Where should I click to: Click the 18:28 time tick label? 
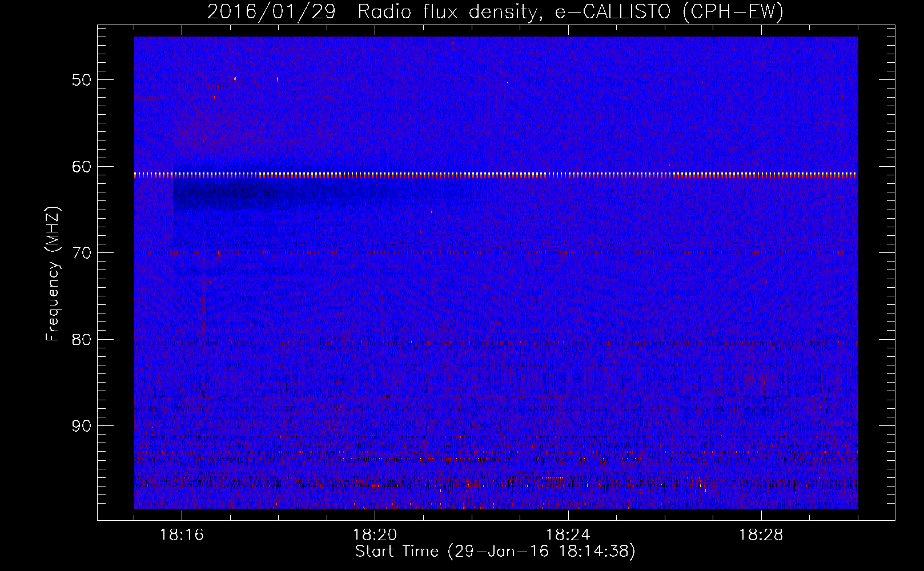click(x=761, y=535)
